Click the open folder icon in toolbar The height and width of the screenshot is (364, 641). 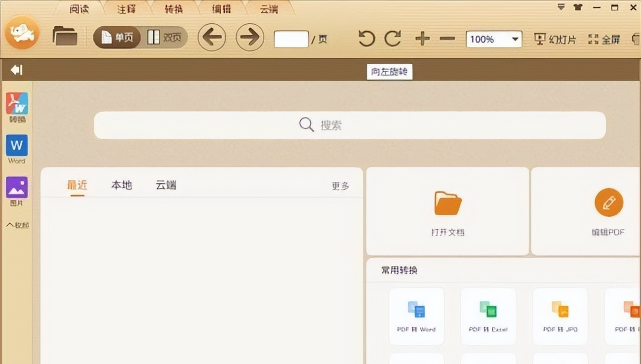tap(65, 37)
